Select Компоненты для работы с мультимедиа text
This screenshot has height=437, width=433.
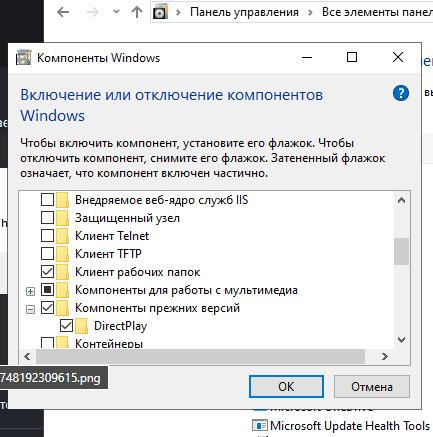(x=186, y=290)
